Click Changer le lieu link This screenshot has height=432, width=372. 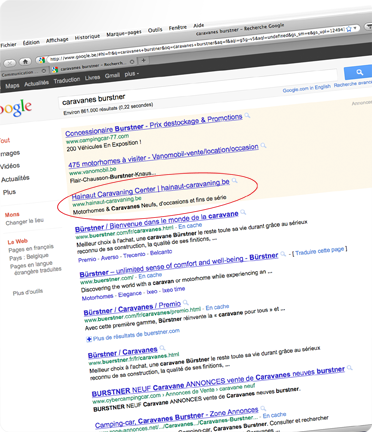24,222
